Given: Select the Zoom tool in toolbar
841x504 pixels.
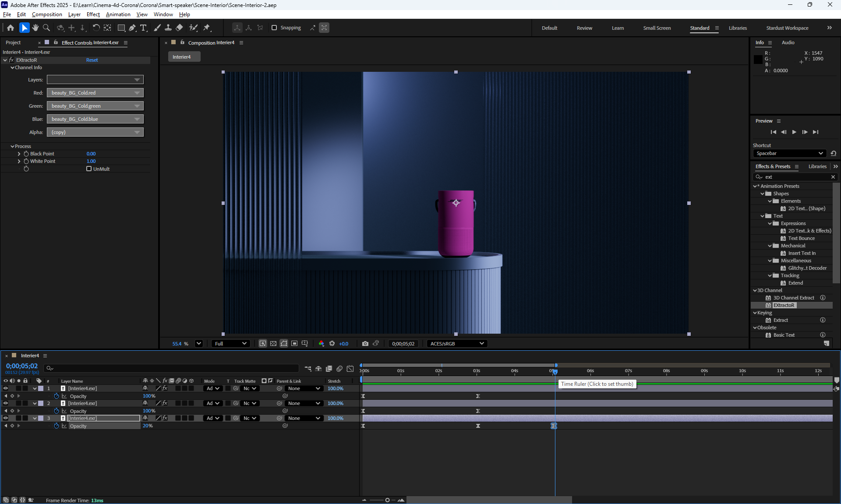Looking at the screenshot, I should [46, 28].
